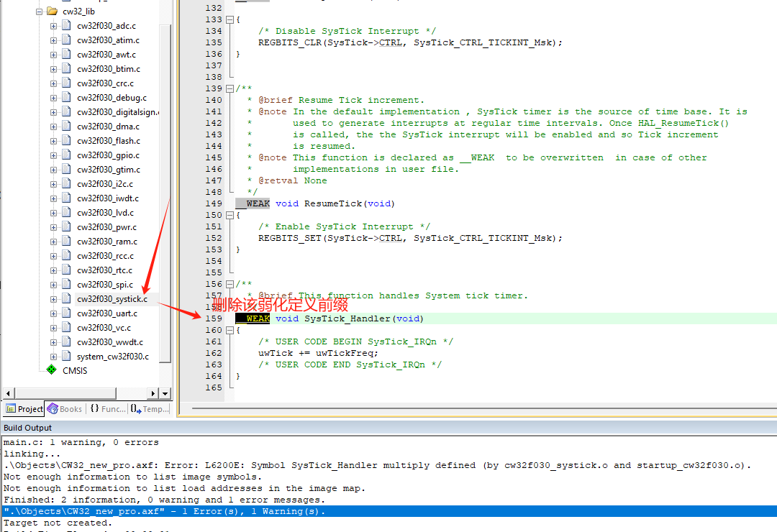Click REGBITS_SET call on line 152
The height and width of the screenshot is (532, 777).
(x=410, y=238)
